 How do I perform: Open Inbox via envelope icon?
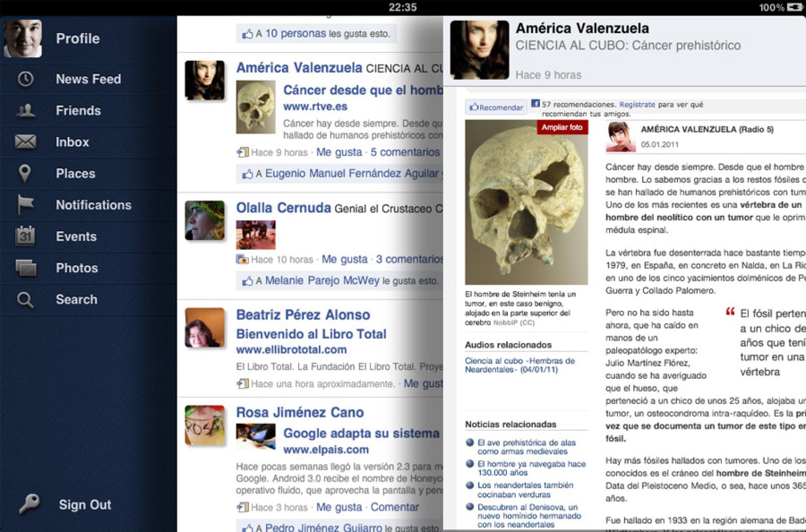[x=25, y=142]
